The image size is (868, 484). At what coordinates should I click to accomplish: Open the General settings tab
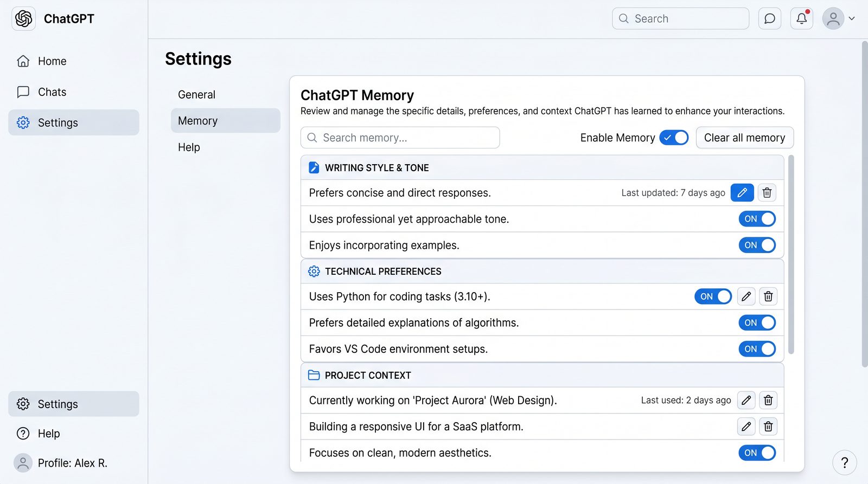pyautogui.click(x=225, y=94)
